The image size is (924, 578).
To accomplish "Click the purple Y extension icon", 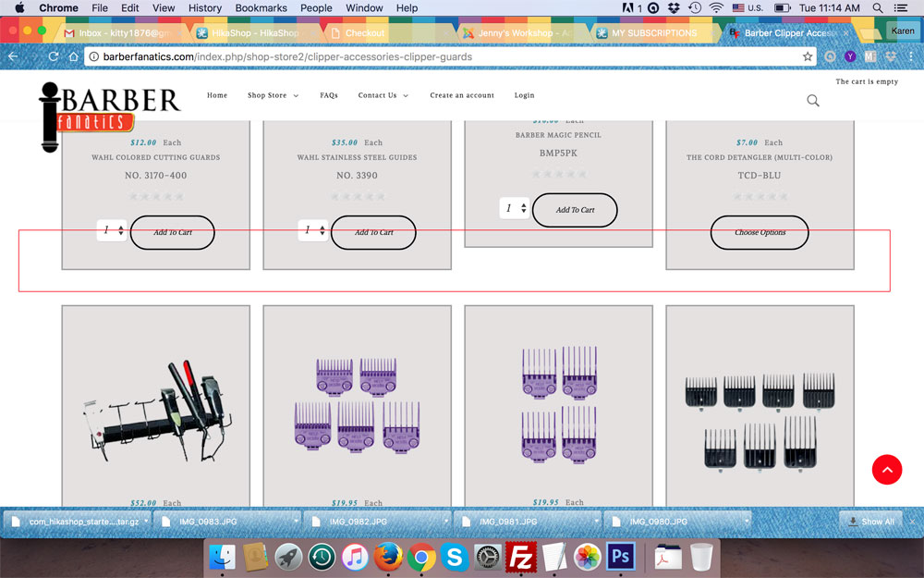I will click(x=850, y=56).
